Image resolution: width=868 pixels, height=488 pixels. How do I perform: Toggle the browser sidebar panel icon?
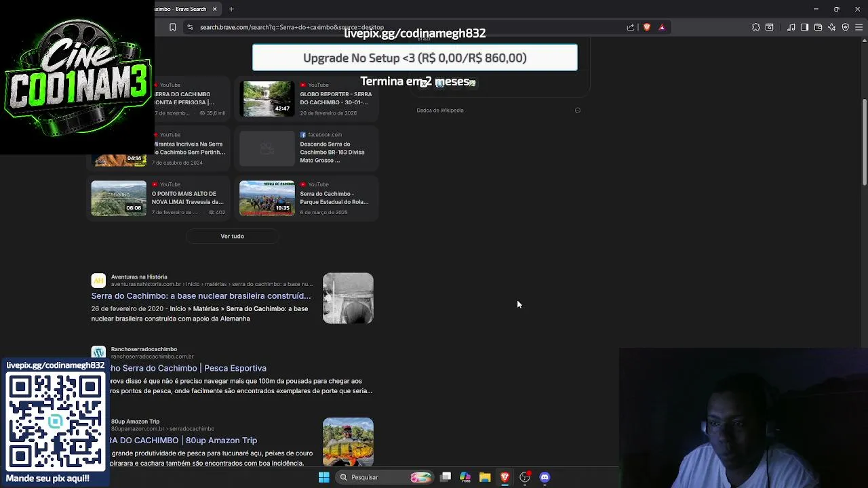[804, 27]
